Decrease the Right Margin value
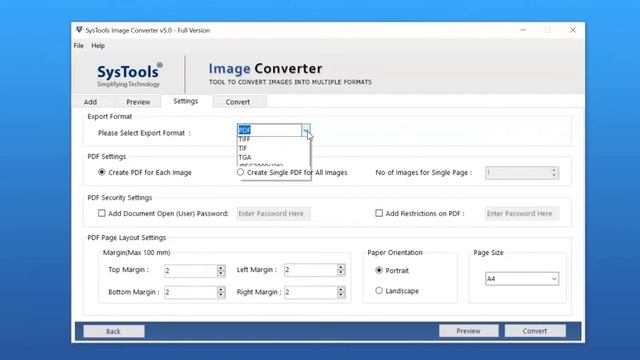This screenshot has height=360, width=640. tap(341, 295)
